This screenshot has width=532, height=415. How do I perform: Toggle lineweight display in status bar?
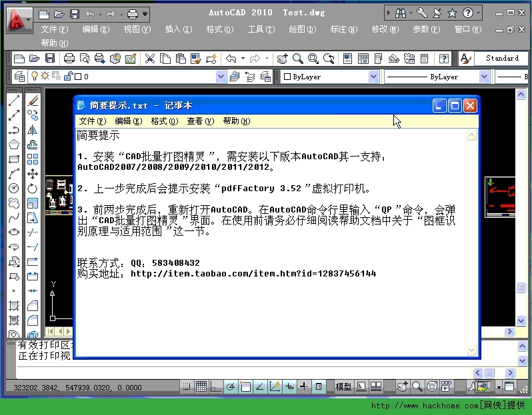[x=304, y=386]
